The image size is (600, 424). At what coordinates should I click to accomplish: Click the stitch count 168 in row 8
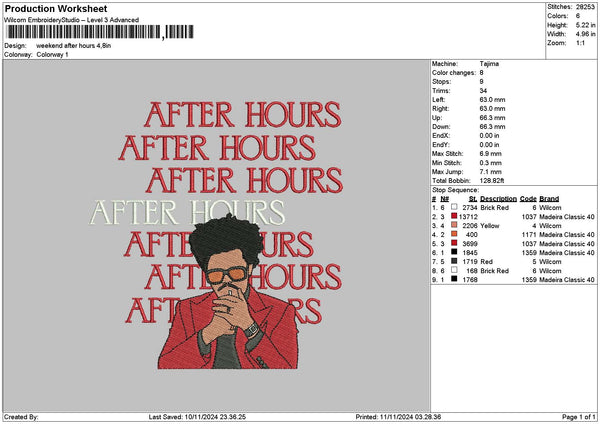pyautogui.click(x=472, y=271)
